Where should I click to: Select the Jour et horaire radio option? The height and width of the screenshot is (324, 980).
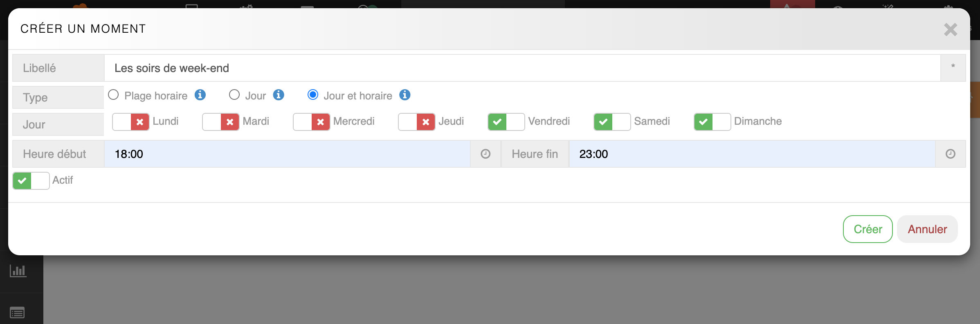click(x=313, y=95)
